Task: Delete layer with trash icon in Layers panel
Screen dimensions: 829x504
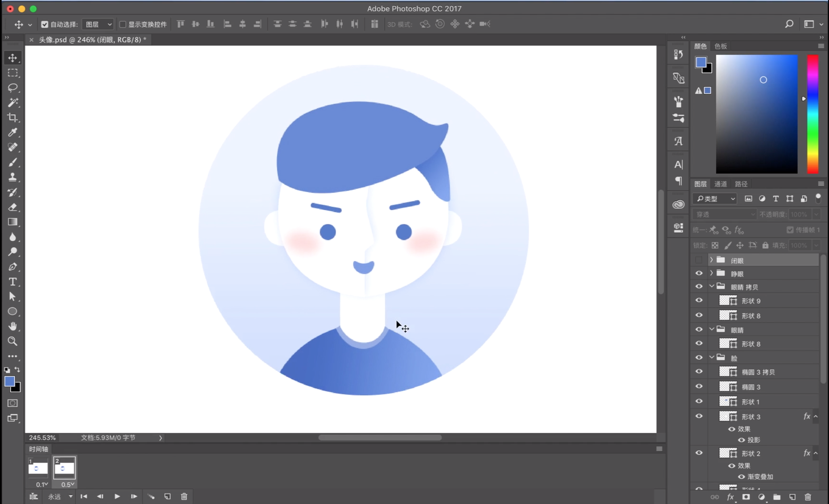Action: (808, 497)
